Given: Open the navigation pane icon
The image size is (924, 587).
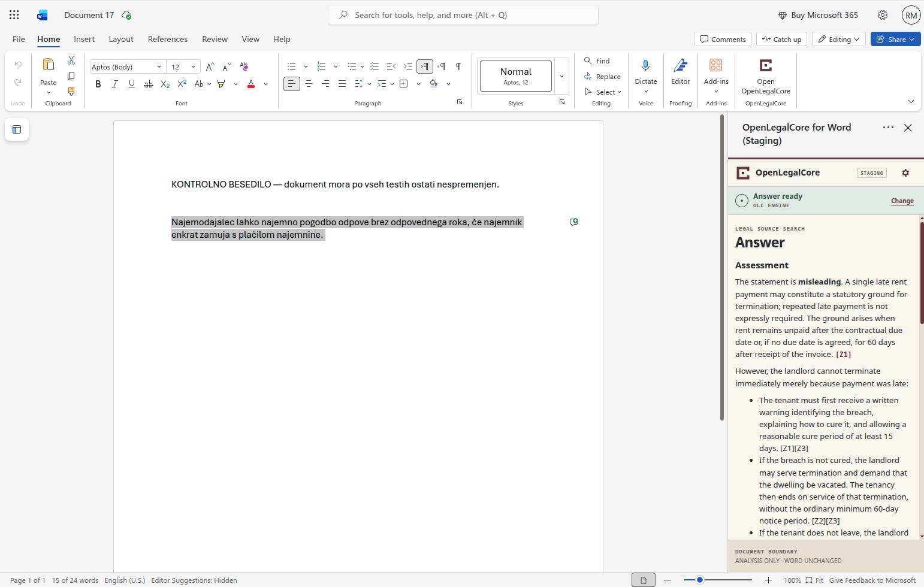Looking at the screenshot, I should (x=17, y=129).
